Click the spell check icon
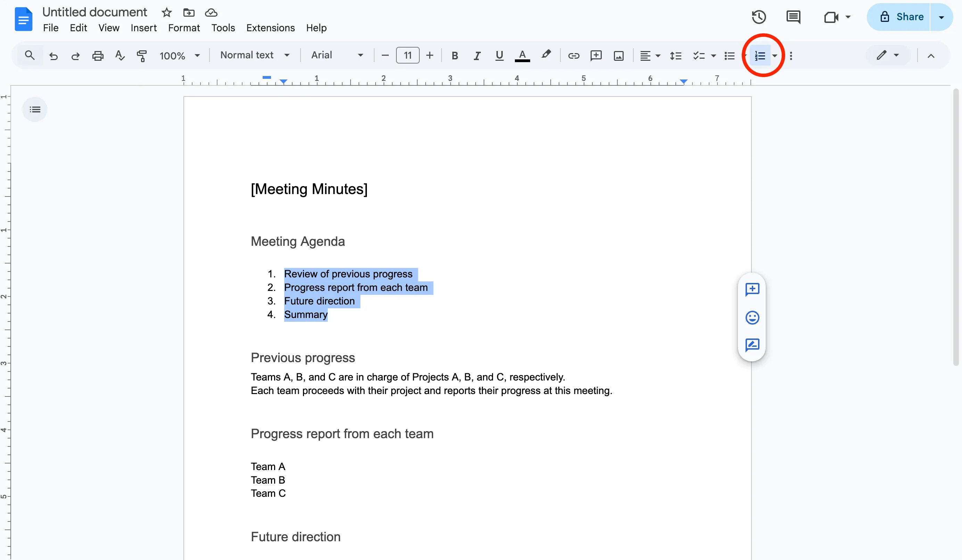Image resolution: width=962 pixels, height=560 pixels. [x=120, y=56]
